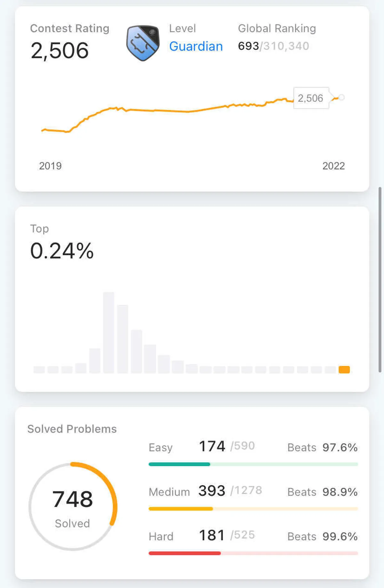The width and height of the screenshot is (384, 588).
Task: Select the orange highlighted histogram bar
Action: (344, 369)
